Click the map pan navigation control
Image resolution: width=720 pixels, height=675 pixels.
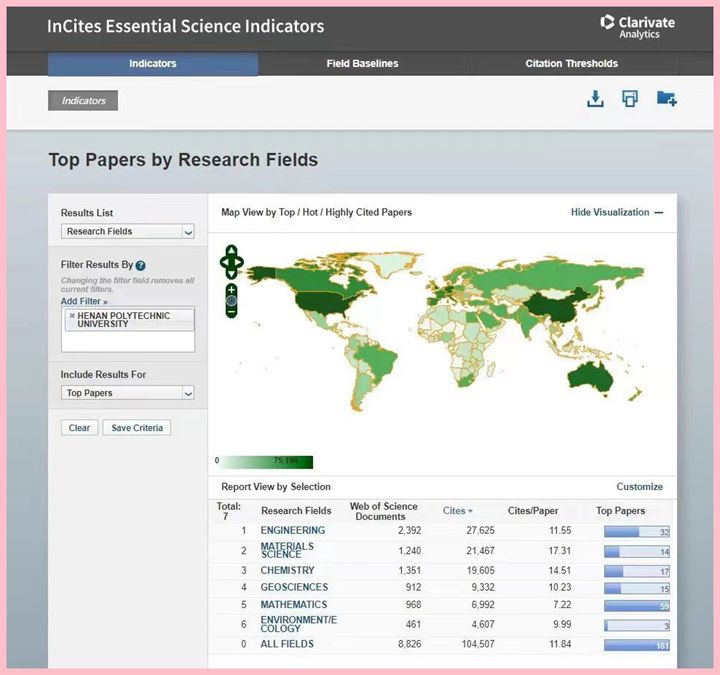[231, 263]
